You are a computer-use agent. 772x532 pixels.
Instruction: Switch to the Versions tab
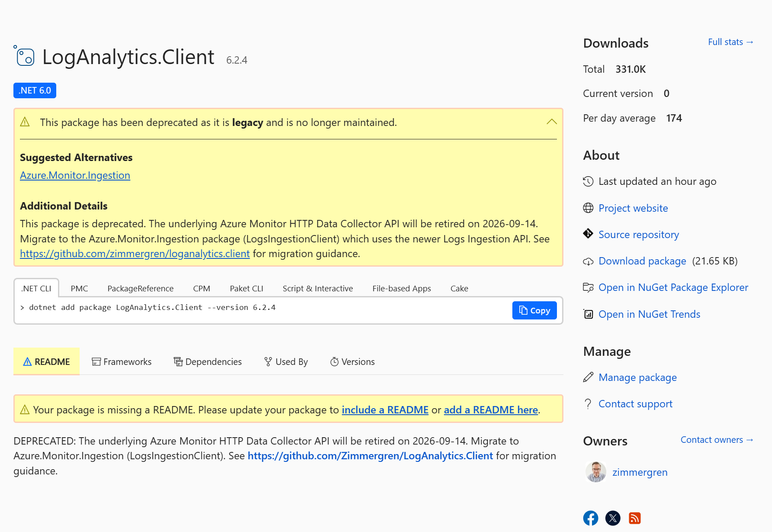click(x=352, y=361)
